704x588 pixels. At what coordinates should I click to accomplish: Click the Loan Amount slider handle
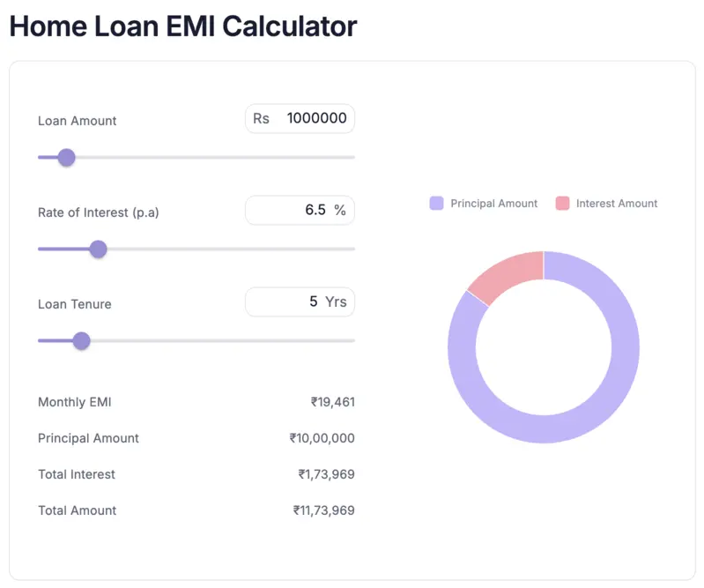tap(65, 158)
